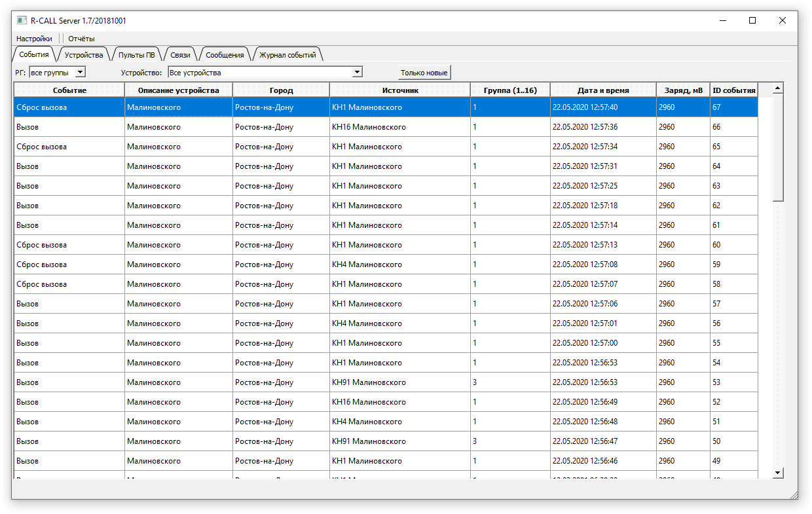
Task: Switch to the Устройства tab
Action: pyautogui.click(x=84, y=55)
